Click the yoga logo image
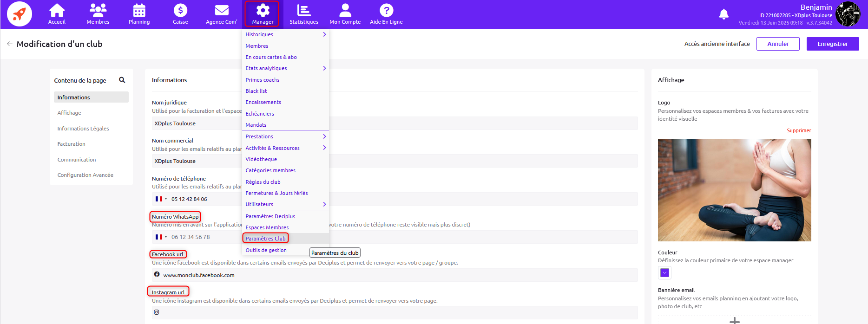 pos(735,190)
